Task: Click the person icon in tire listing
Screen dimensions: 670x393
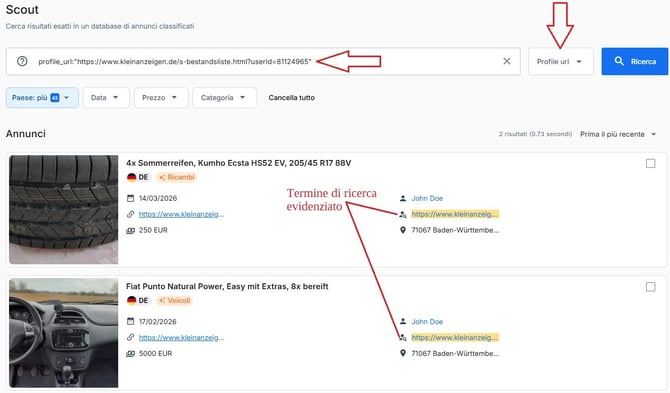Action: [403, 198]
